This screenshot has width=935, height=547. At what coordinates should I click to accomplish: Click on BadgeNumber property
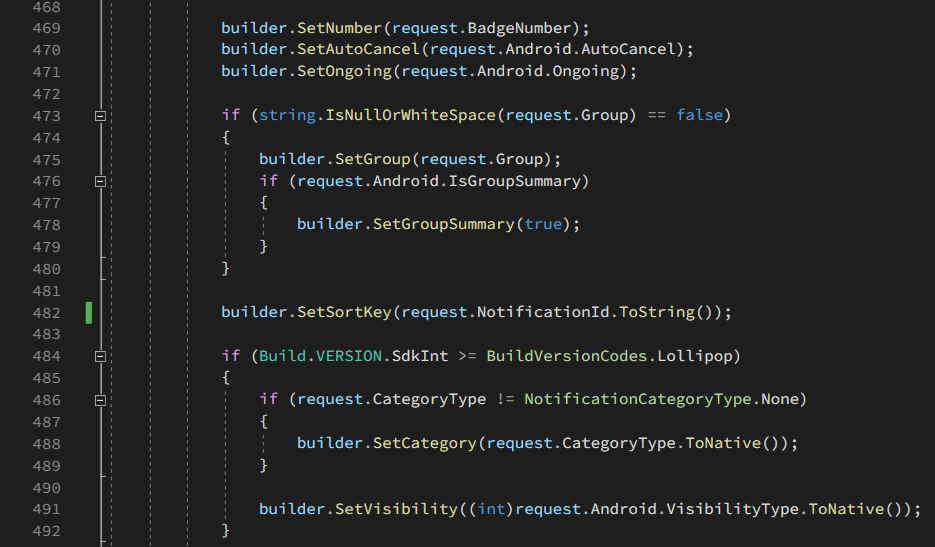click(519, 28)
